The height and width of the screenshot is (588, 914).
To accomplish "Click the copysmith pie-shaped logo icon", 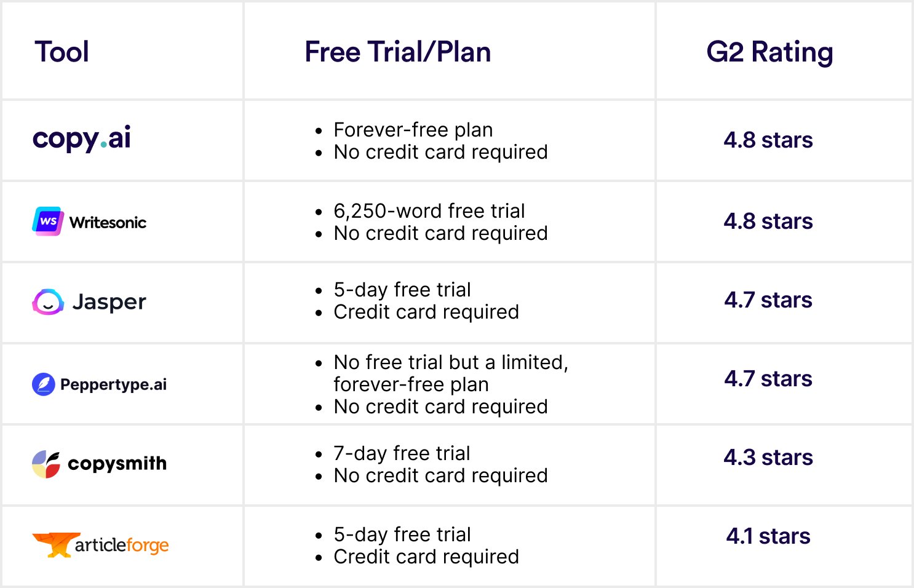I will coord(46,464).
